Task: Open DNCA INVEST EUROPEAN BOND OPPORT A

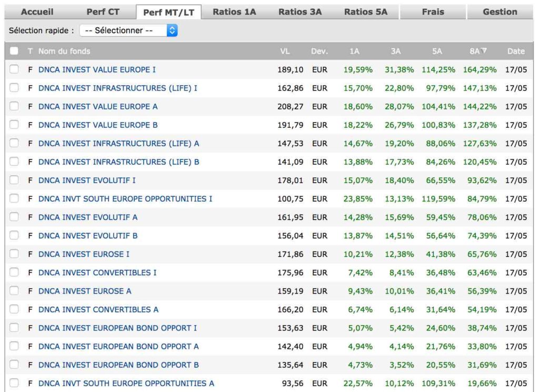Action: pos(118,346)
